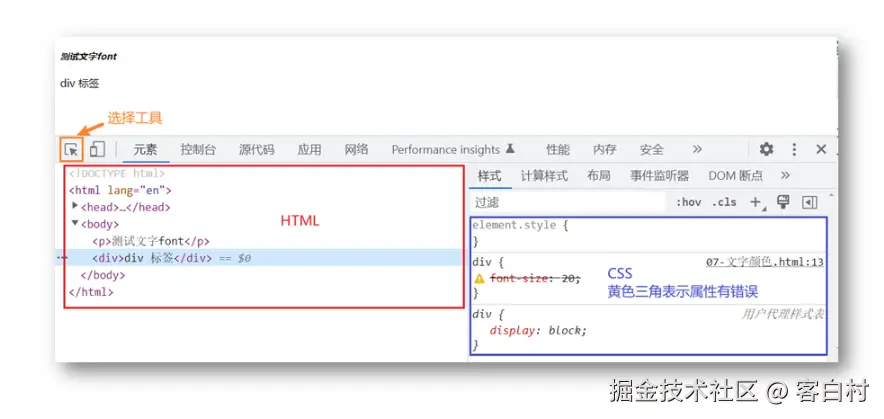Viewport: 884px width, 419px height.
Task: Select the 事件监听器 sub-tab
Action: [660, 175]
